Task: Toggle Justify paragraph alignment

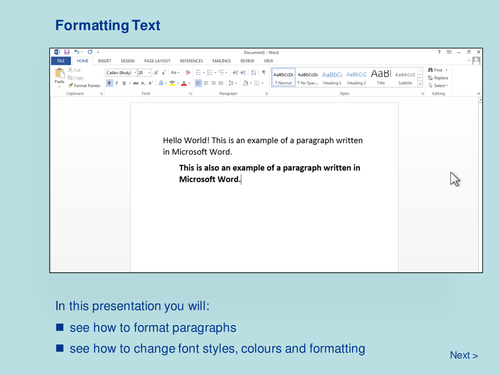Action: tap(221, 83)
